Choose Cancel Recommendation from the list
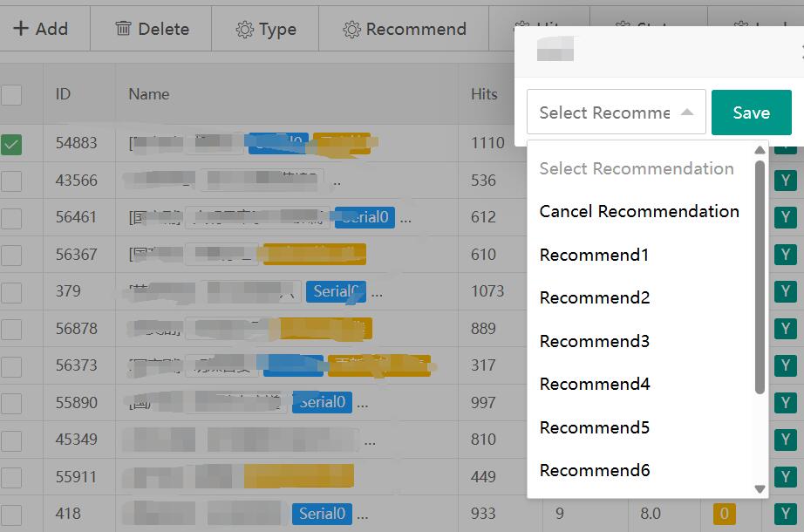 639,211
